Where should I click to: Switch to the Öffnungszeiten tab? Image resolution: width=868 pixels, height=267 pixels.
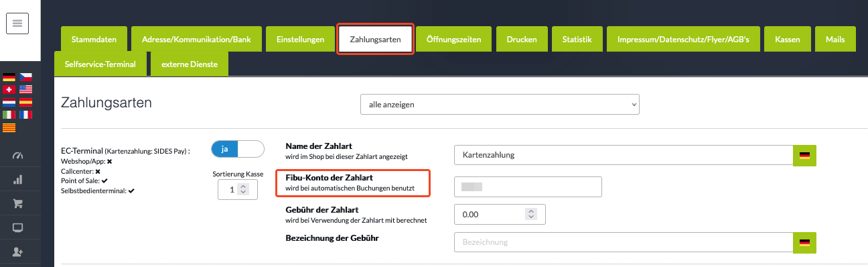453,39
